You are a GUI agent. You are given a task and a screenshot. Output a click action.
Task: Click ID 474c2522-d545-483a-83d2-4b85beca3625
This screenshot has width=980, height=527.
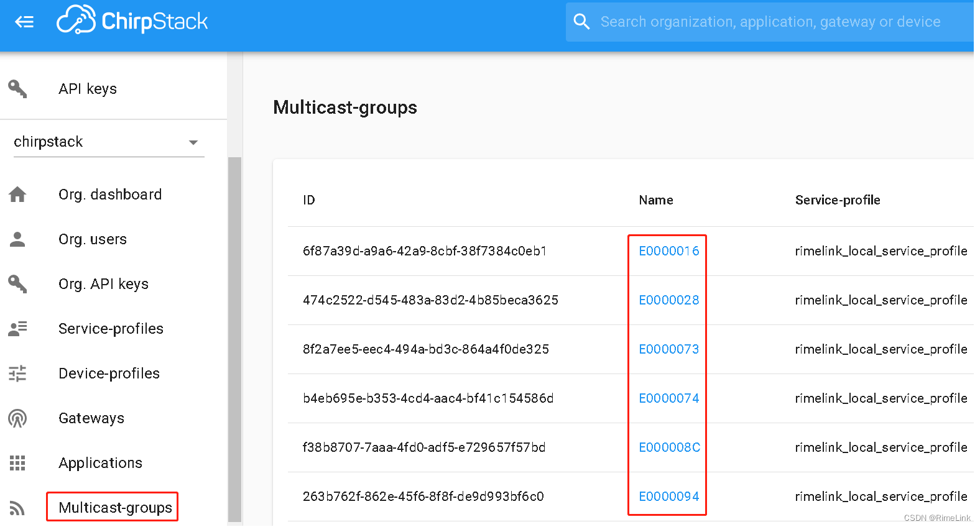430,300
